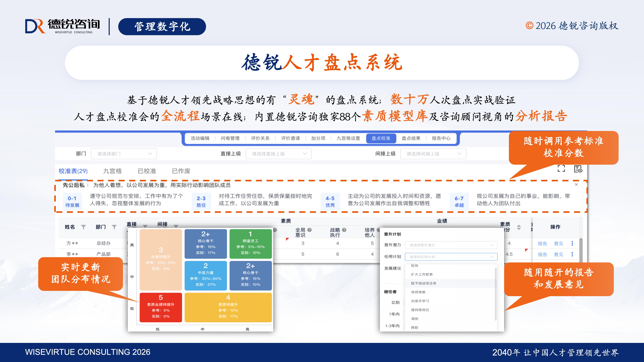Click the 6-7 卓越 score level

point(459,201)
